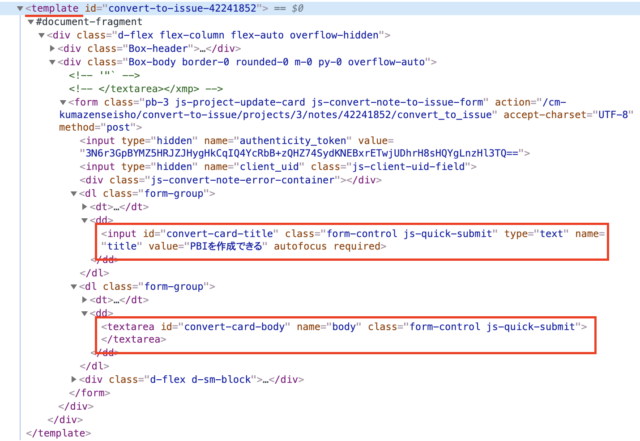Select the closing </form> tag
Image resolution: width=640 pixels, height=441 pixels.
coord(89,393)
